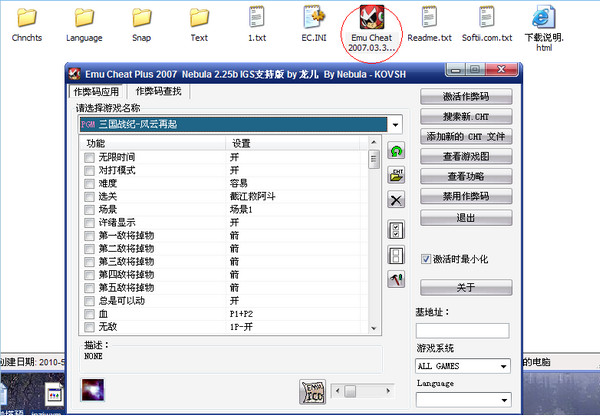Click the 功能 column header
The width and height of the screenshot is (600, 416).
coord(152,144)
